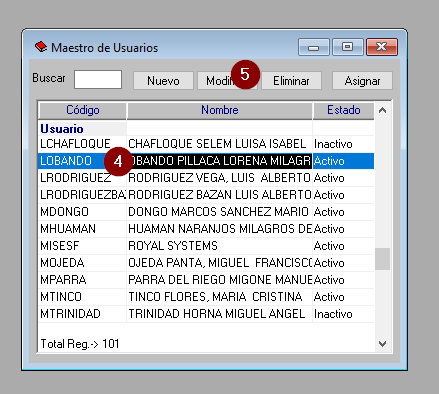Click name RODRIGUEZ BAZAN LUIS ALBERTO

[x=220, y=195]
